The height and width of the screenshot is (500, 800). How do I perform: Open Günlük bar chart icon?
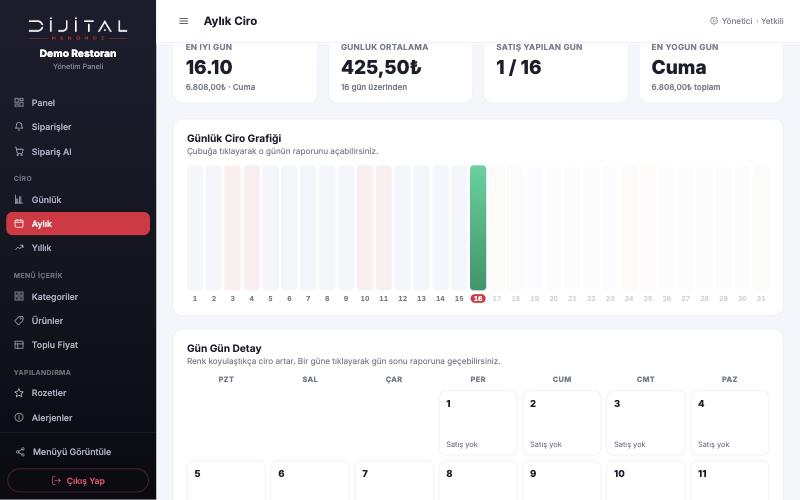19,199
